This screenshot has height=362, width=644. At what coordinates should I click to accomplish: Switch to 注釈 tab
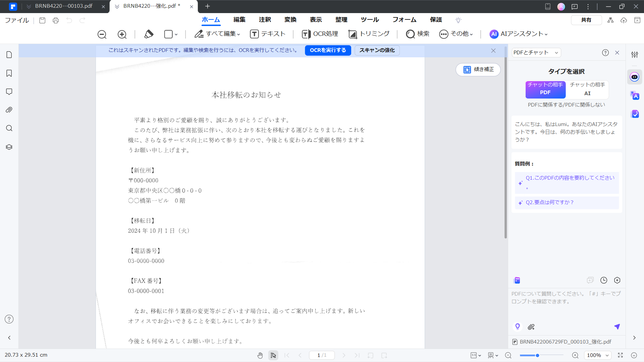[x=265, y=20]
